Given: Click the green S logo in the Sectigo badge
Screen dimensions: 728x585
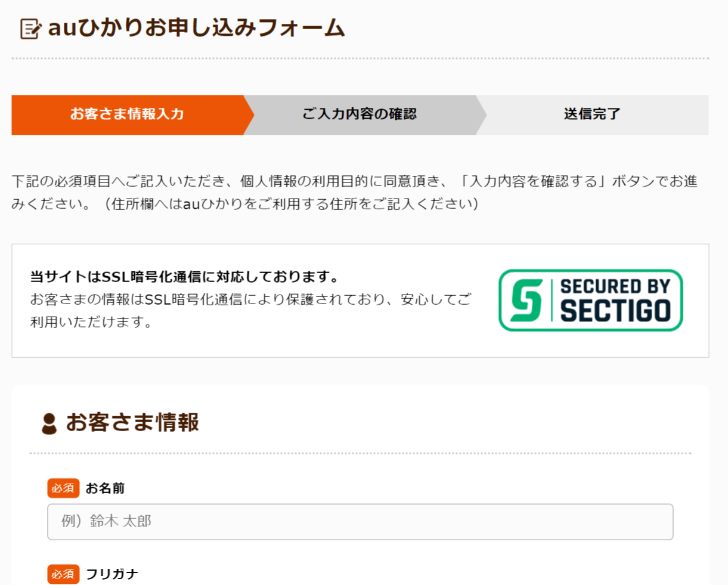Looking at the screenshot, I should click(x=526, y=300).
